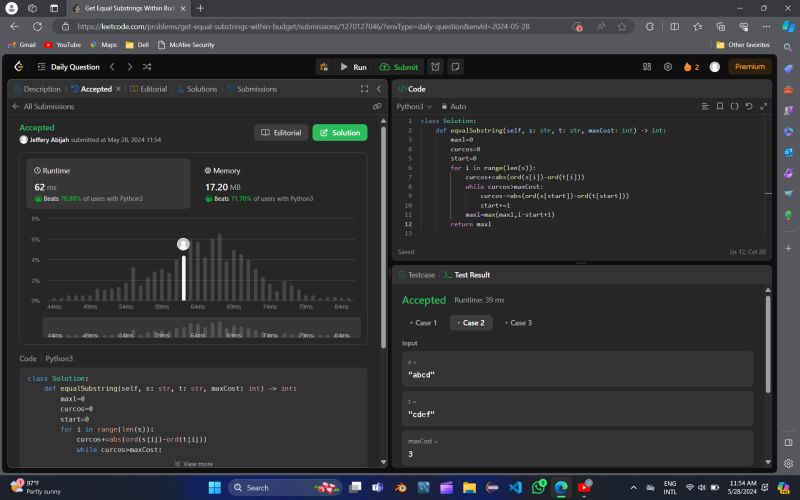Click the left panel vertical scrollbar
This screenshot has width=800, height=500.
pos(384,237)
